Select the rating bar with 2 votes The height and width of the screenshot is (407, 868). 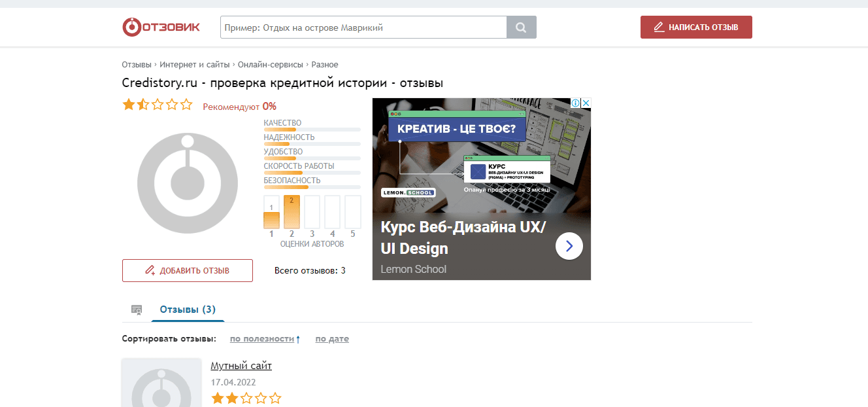click(x=292, y=212)
